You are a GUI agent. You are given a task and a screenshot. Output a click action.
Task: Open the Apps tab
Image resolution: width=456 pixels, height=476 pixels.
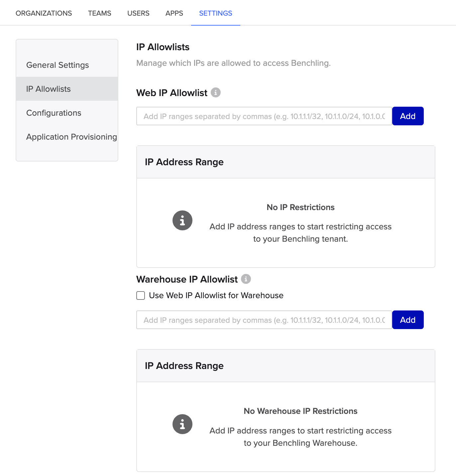(x=174, y=13)
